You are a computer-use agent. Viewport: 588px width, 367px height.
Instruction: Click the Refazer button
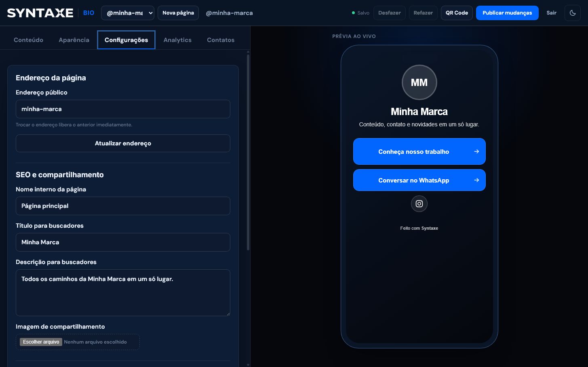pyautogui.click(x=423, y=13)
